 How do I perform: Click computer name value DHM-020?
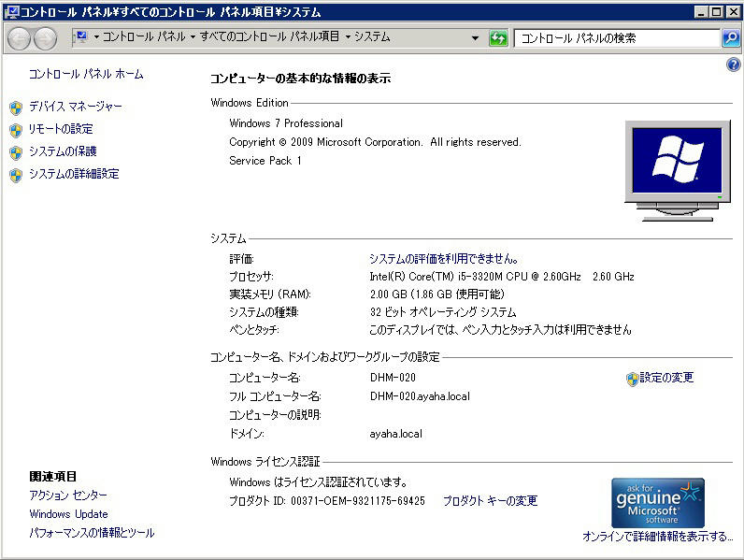(393, 378)
